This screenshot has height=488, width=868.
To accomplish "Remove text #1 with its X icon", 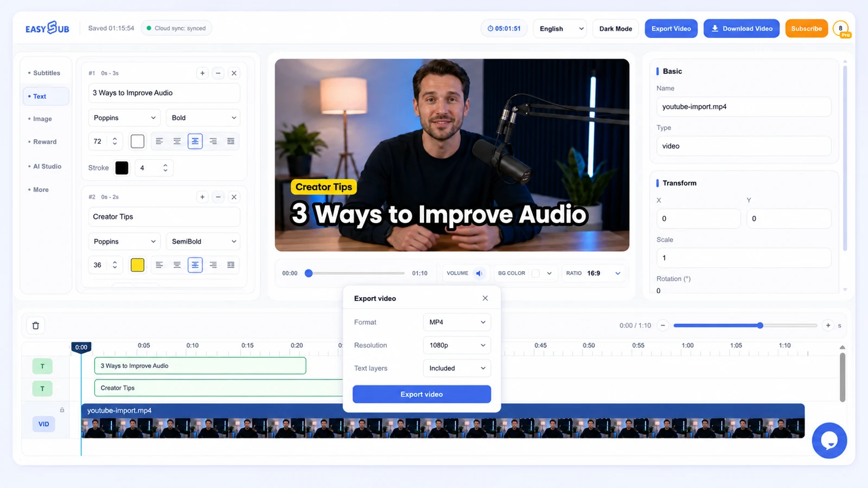I will tap(234, 73).
